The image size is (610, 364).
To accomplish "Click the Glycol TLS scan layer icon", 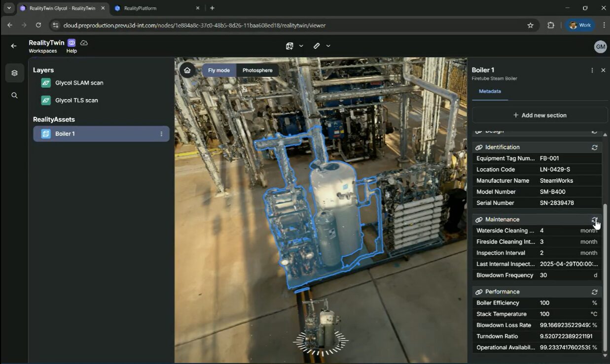I will [x=46, y=100].
